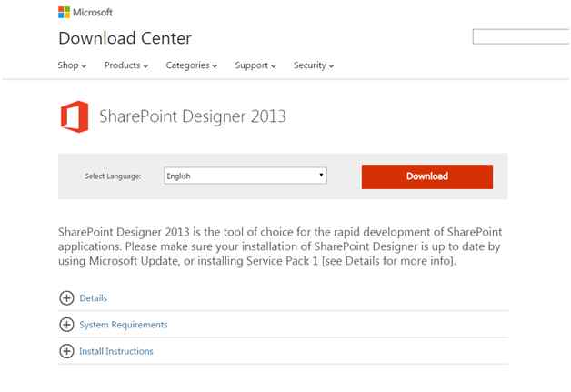571x392 pixels.
Task: Open the Select Language dropdown
Action: pos(245,176)
